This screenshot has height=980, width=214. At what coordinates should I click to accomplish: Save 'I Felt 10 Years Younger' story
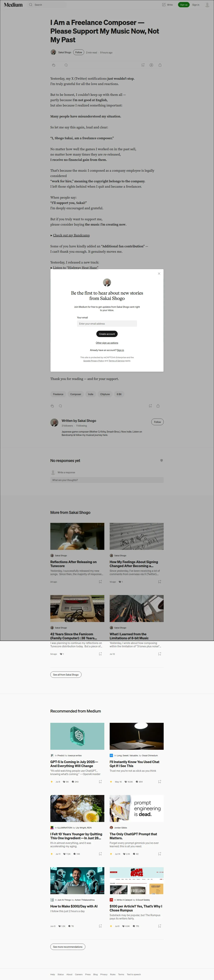click(x=100, y=854)
